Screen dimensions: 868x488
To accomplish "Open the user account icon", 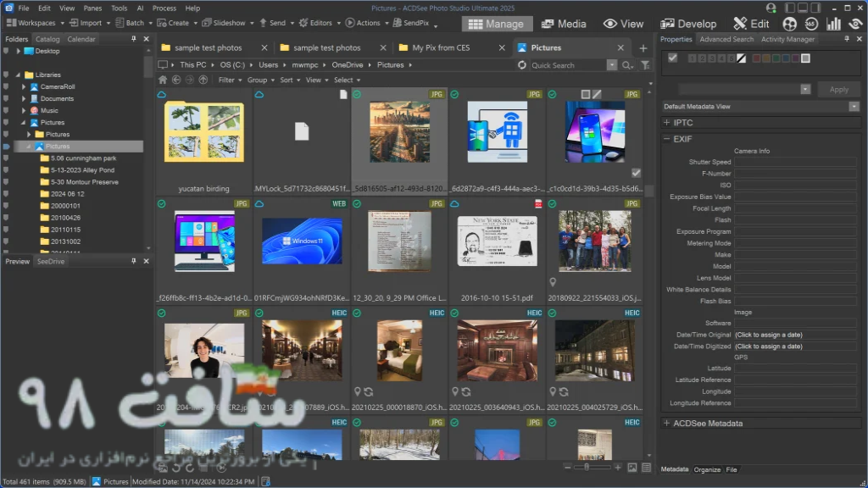I will click(x=771, y=8).
